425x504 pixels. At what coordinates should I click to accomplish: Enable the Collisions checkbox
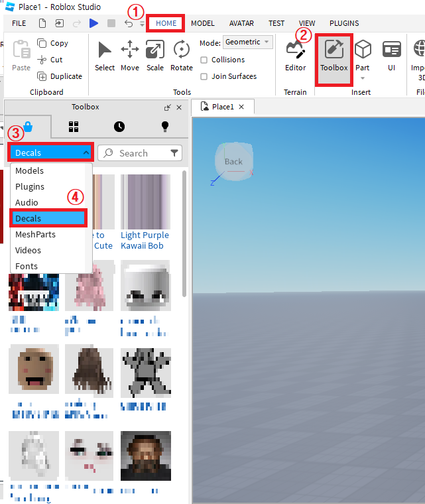pos(204,60)
